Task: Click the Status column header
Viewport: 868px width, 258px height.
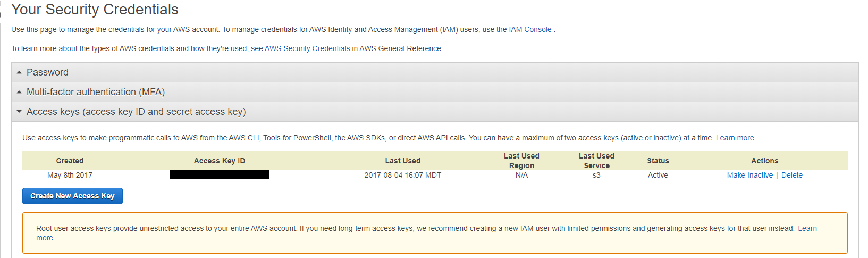Action: [x=658, y=161]
